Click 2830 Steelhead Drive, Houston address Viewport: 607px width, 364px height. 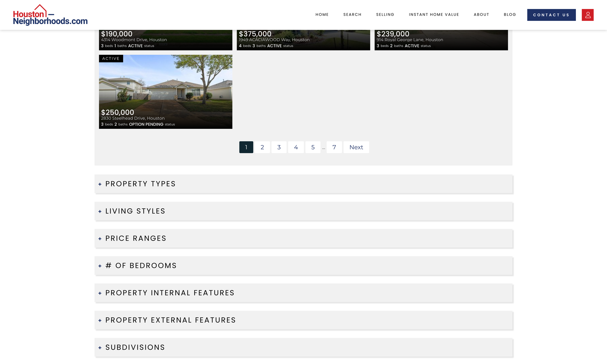pyautogui.click(x=133, y=118)
